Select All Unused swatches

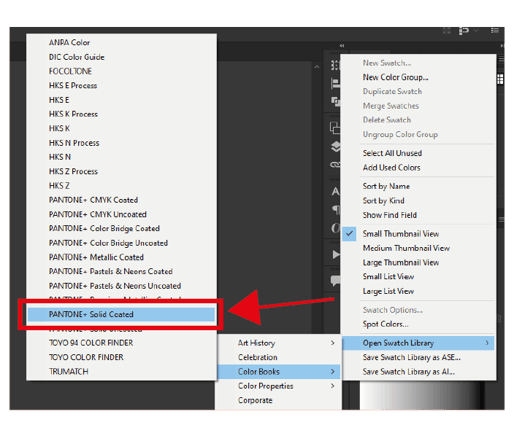tap(392, 153)
